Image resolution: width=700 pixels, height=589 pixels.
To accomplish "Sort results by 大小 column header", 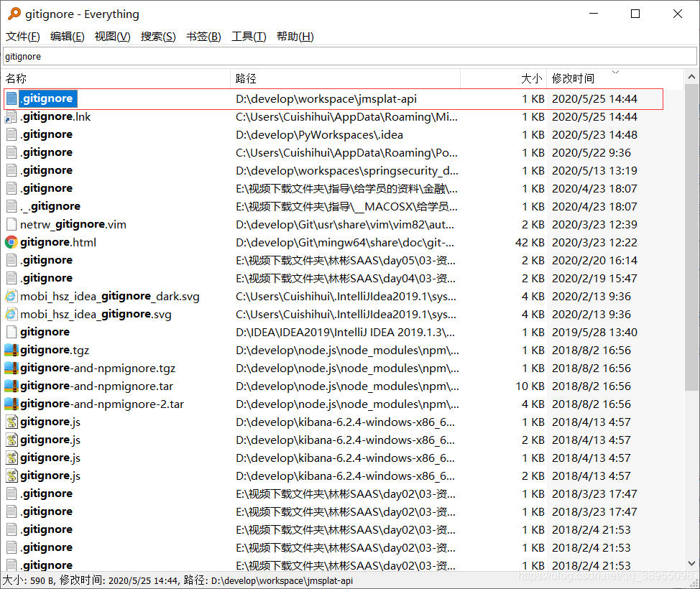I will pos(504,78).
